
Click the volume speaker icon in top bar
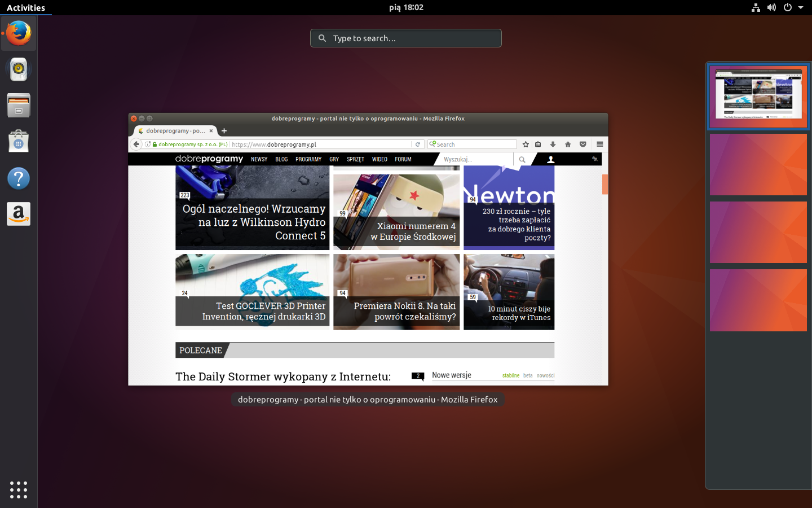771,7
